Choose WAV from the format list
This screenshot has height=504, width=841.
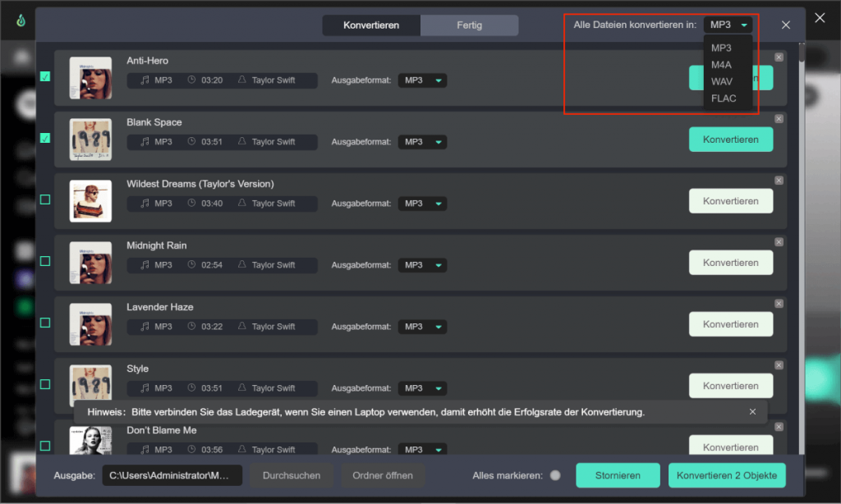pyautogui.click(x=721, y=82)
